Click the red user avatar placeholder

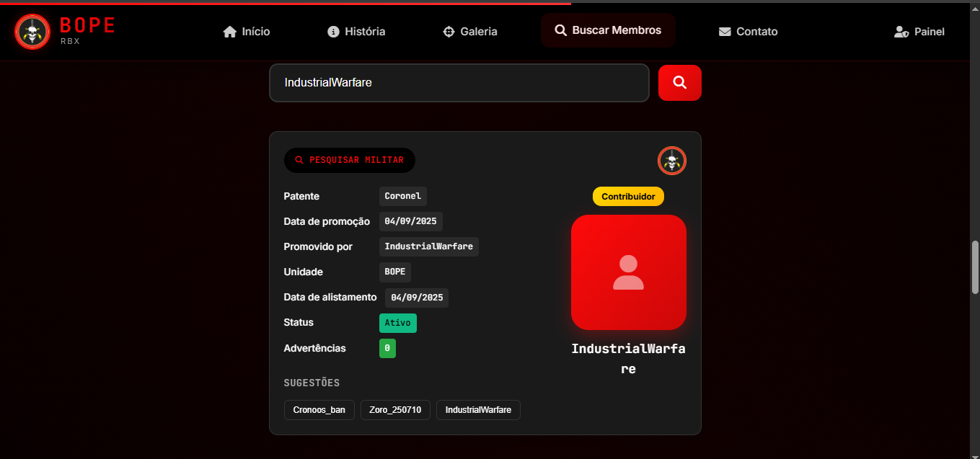tap(629, 272)
